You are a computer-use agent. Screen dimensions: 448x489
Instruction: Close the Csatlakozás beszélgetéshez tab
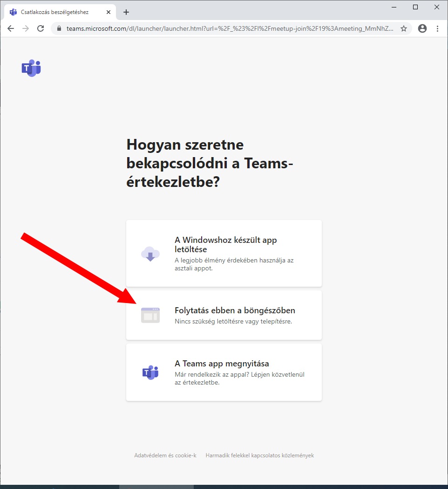tap(109, 12)
